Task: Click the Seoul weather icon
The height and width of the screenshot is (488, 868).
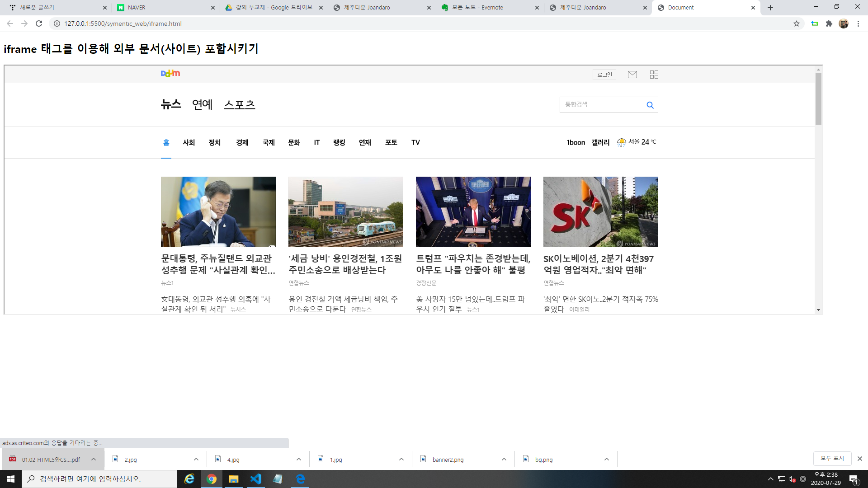Action: [x=622, y=142]
